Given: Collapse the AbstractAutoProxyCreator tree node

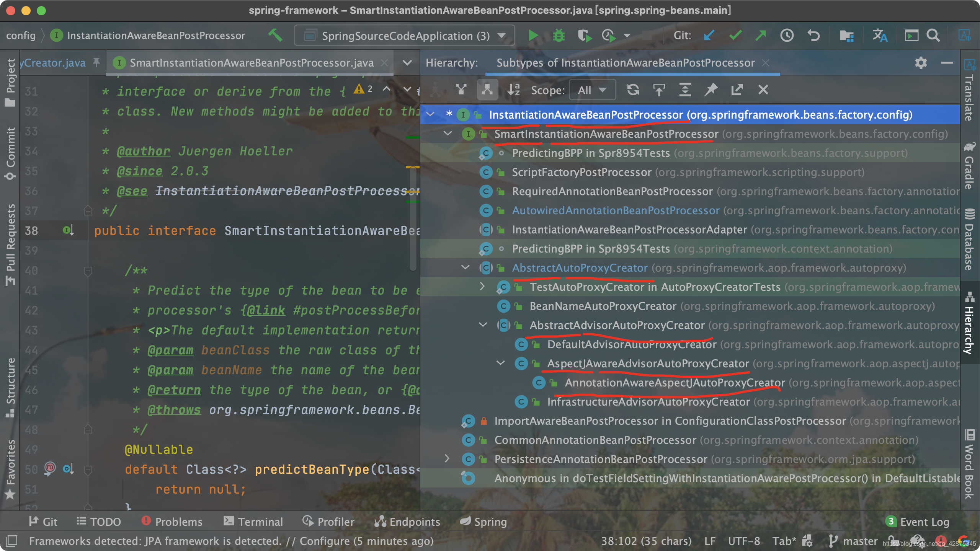Looking at the screenshot, I should tap(465, 267).
